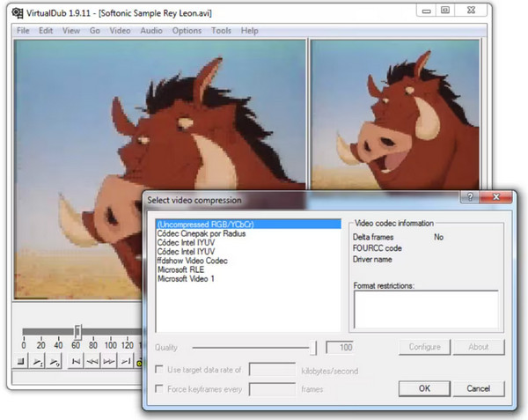Open the Tools menu
The height and width of the screenshot is (420, 528).
(x=221, y=31)
